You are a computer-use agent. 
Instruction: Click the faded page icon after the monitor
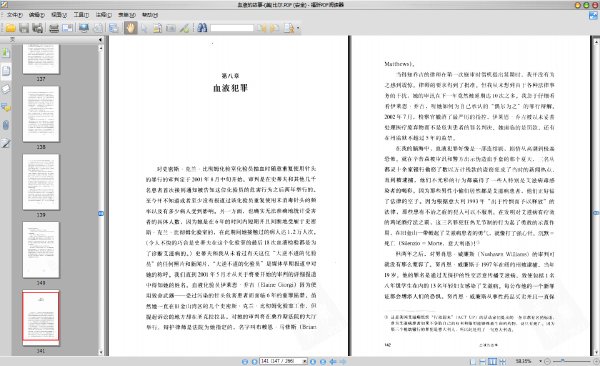[98, 28]
